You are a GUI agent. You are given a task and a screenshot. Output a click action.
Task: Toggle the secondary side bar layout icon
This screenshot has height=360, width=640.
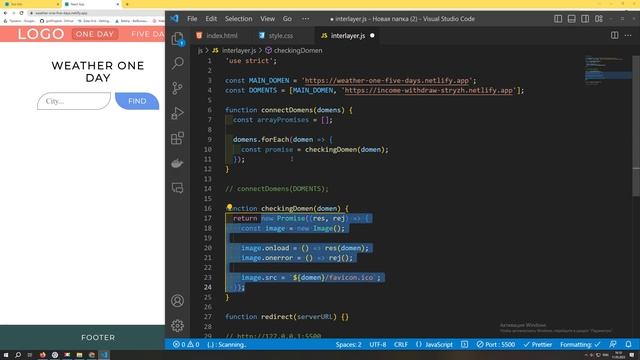coord(585,19)
